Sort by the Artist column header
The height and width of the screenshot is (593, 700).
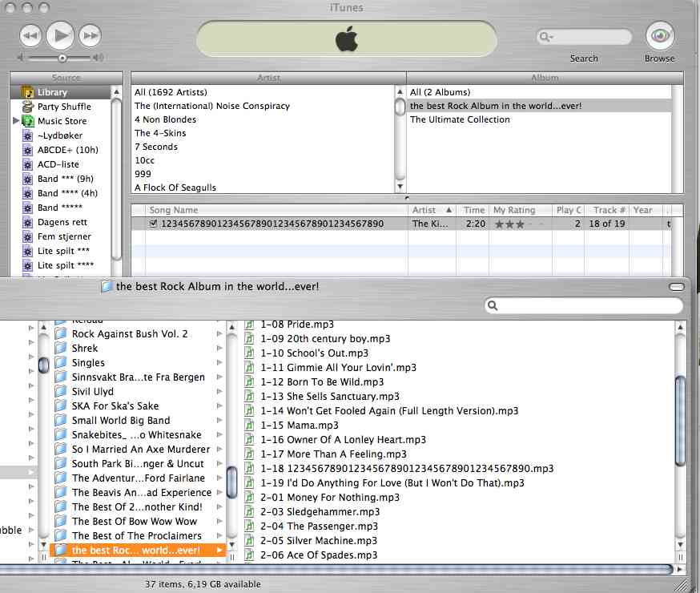click(432, 210)
